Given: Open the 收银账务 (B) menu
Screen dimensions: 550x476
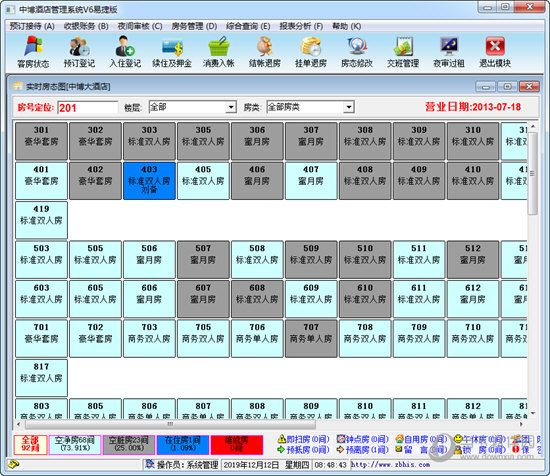Looking at the screenshot, I should (86, 26).
